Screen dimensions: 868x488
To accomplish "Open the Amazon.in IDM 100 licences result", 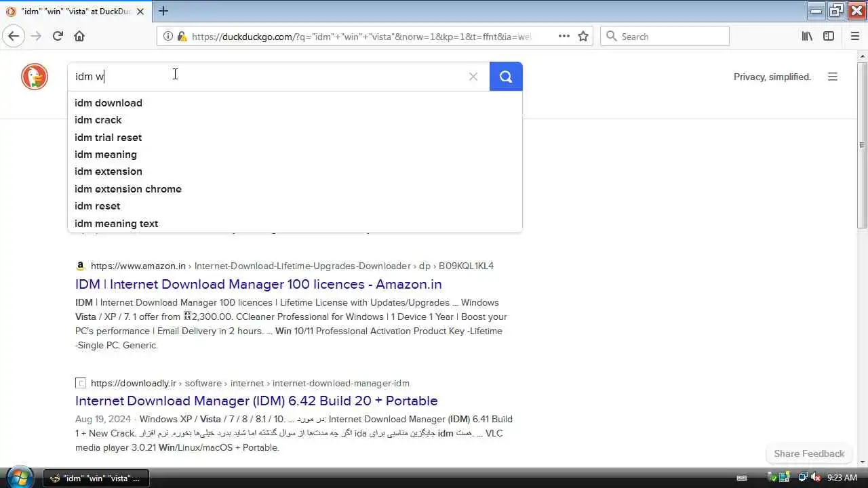I will (258, 284).
